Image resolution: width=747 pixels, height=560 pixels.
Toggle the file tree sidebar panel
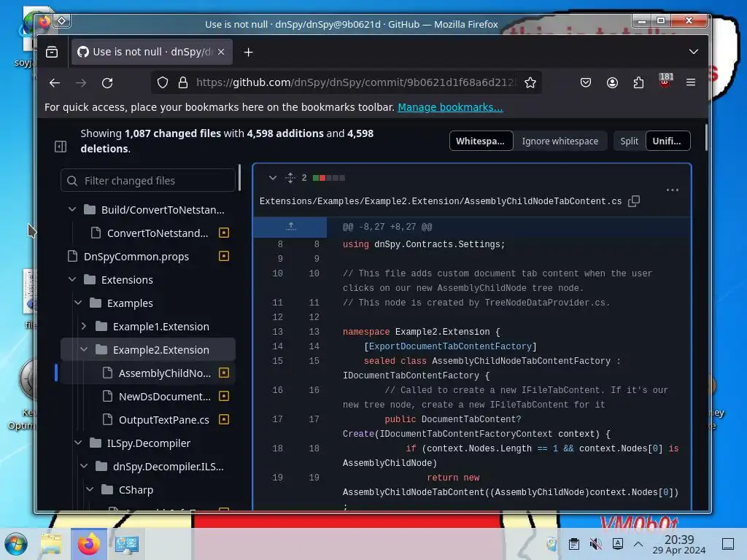[61, 146]
